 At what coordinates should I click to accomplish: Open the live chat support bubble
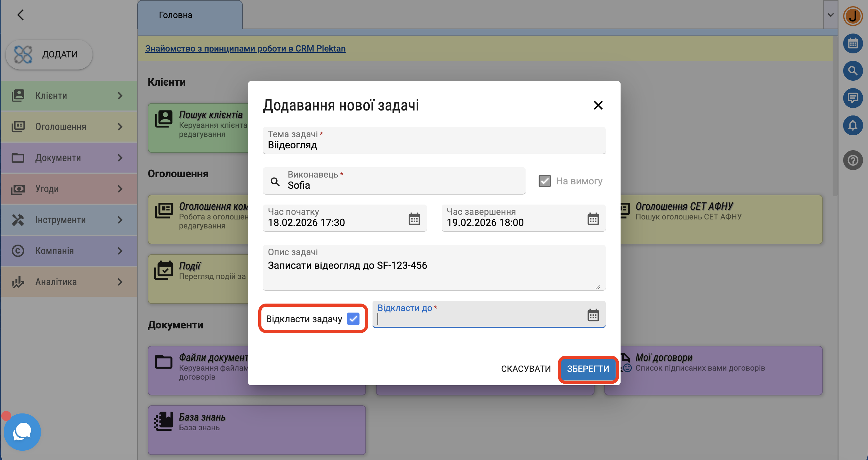click(22, 432)
